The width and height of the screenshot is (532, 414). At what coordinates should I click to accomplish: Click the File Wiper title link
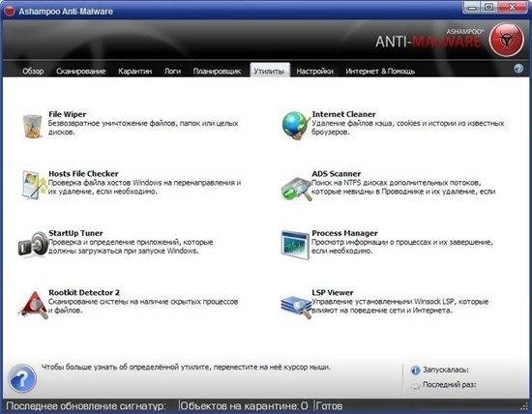click(67, 114)
